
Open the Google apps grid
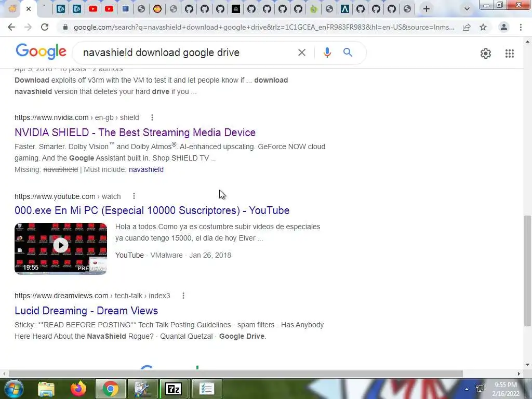[x=510, y=54]
